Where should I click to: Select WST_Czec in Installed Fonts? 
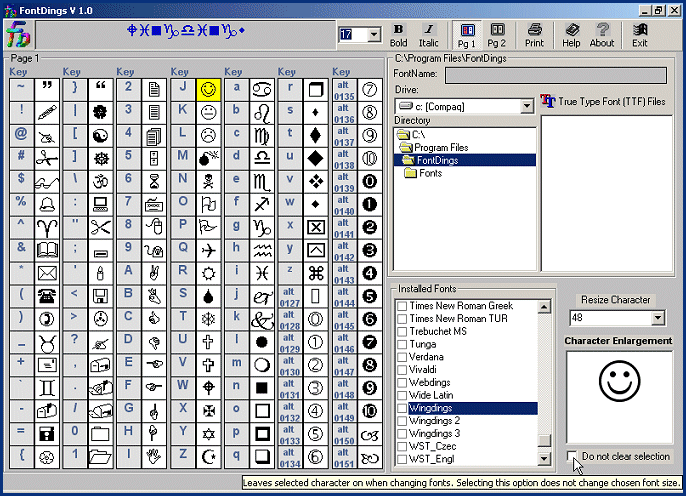tap(432, 447)
